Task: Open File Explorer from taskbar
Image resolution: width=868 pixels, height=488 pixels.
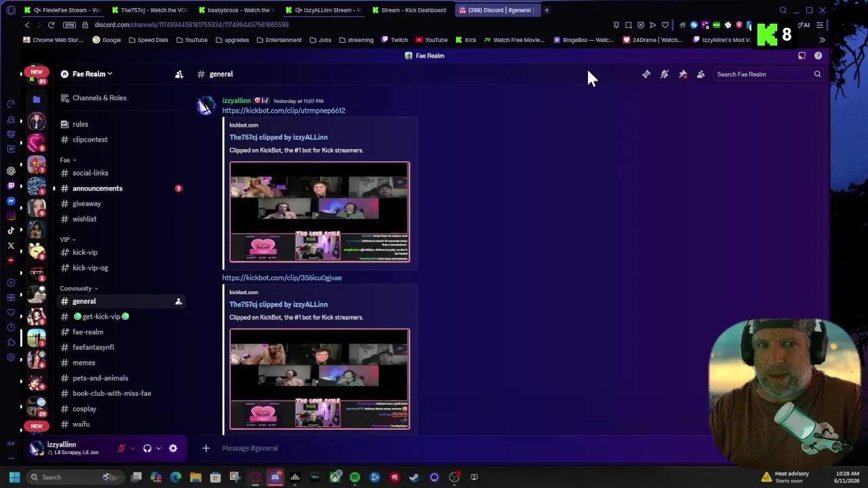Action: coord(195,477)
